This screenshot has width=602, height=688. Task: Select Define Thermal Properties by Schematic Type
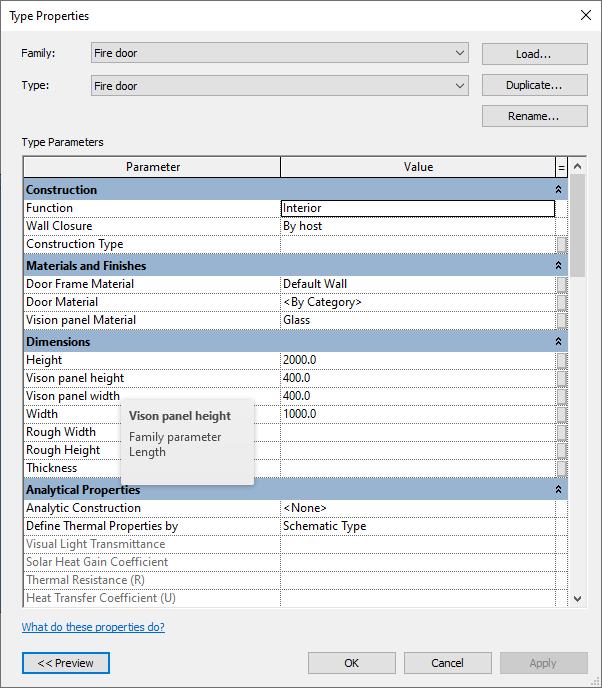tap(418, 526)
